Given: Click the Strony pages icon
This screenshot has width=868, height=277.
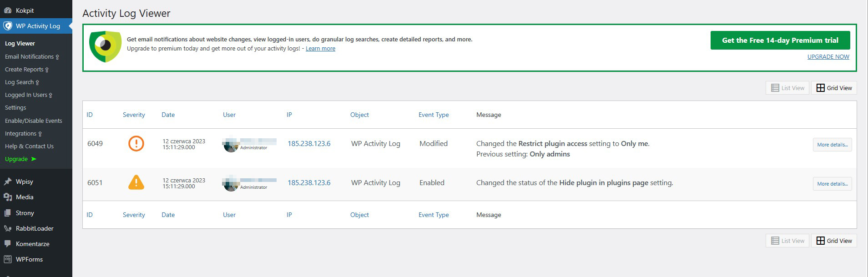Looking at the screenshot, I should click(x=8, y=213).
